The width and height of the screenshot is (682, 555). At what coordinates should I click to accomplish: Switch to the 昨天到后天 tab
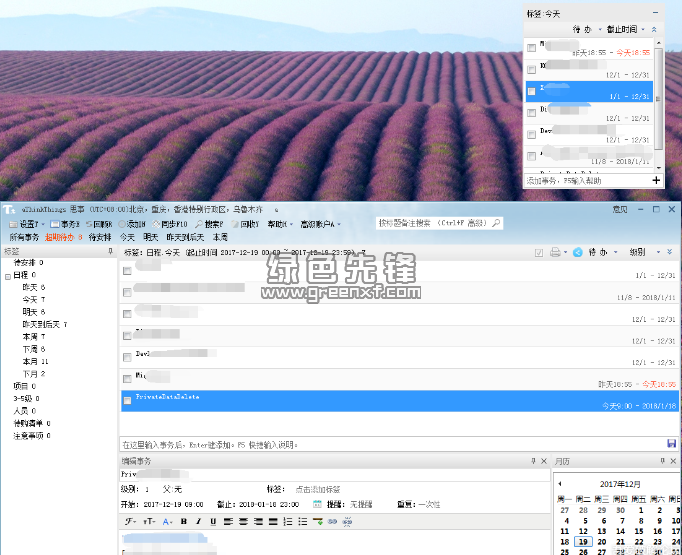pyautogui.click(x=185, y=237)
